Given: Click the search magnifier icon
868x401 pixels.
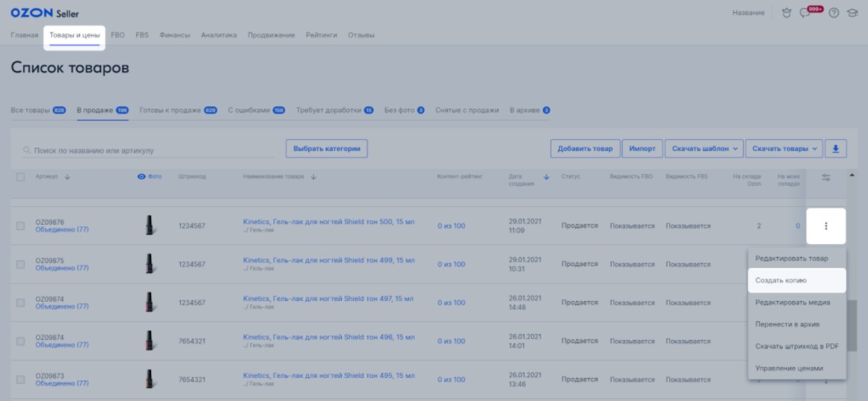Looking at the screenshot, I should coord(27,151).
